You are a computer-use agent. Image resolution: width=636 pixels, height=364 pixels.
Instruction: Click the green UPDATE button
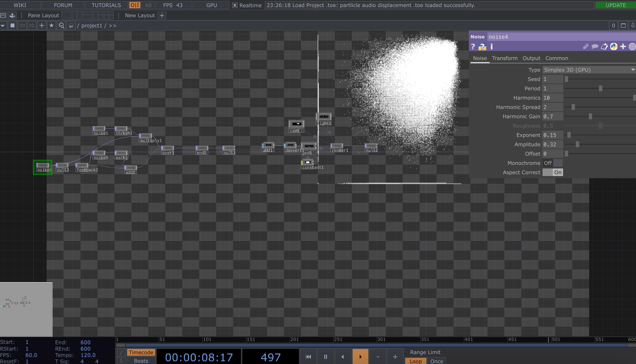pos(615,5)
